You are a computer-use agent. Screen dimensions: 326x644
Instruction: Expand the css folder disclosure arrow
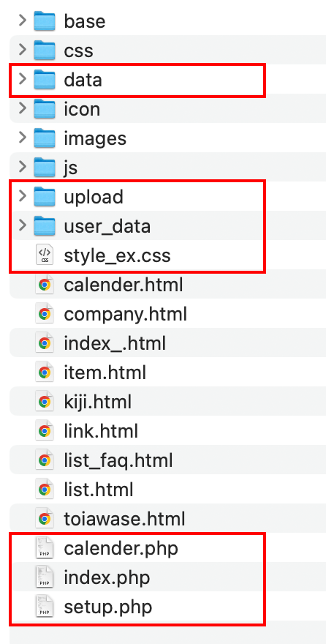tap(23, 50)
